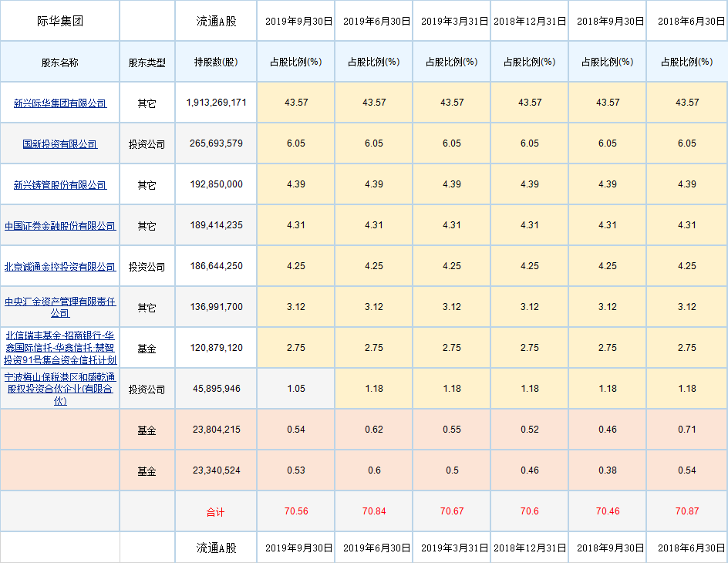Select 4.25 under 2018年9月30日 column
This screenshot has height=563, width=728.
[x=608, y=265]
